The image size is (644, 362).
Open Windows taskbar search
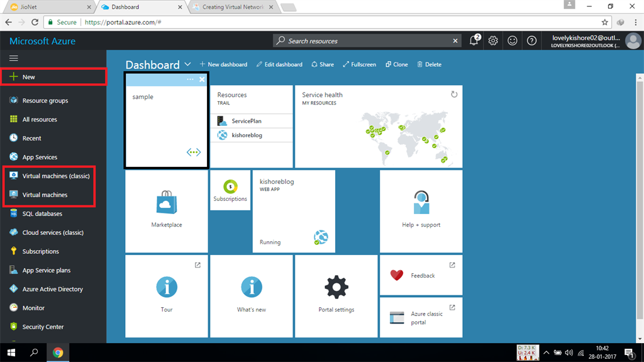click(x=34, y=353)
